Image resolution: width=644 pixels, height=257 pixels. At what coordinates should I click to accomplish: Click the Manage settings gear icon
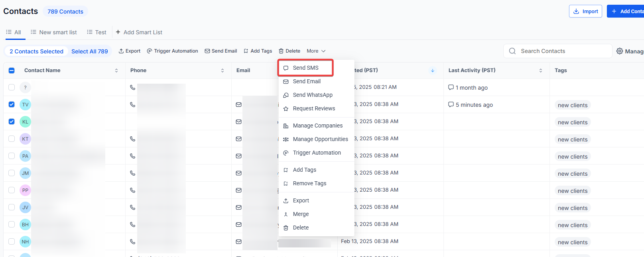pos(620,51)
